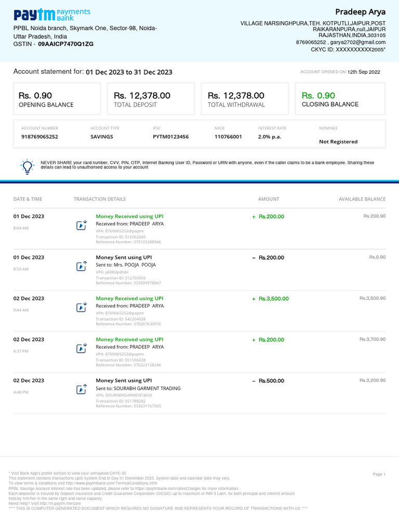Open the paytmbank.com ratesCharges link
Screen dimensions: 399x532
[168, 488]
